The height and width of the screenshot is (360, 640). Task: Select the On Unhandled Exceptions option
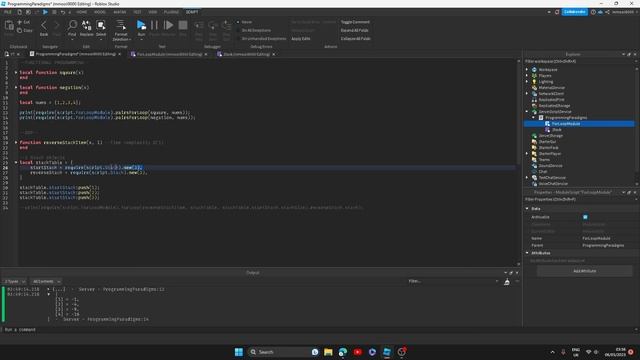(261, 38)
